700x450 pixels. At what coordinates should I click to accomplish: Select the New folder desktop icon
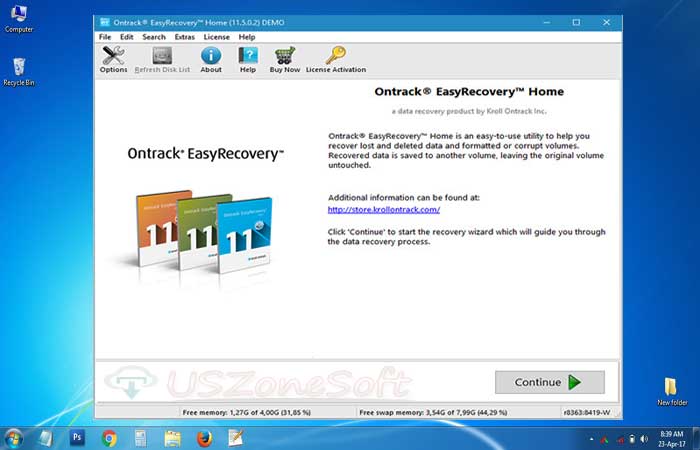tap(672, 391)
